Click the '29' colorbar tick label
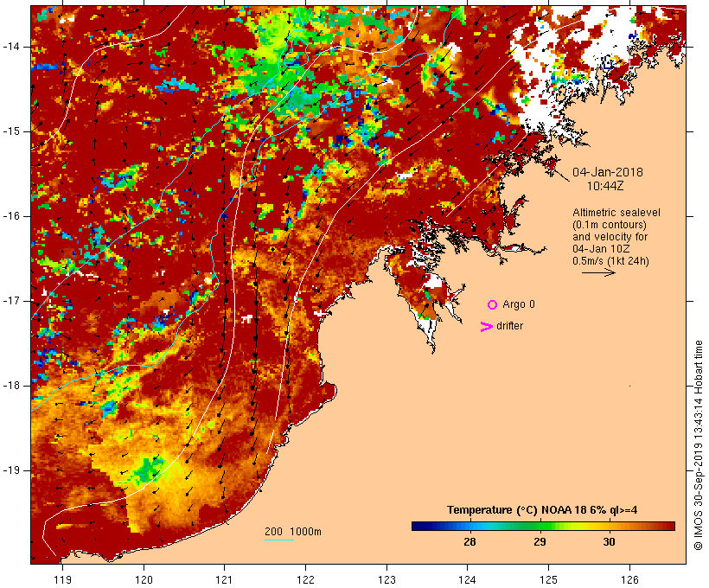 (x=540, y=542)
